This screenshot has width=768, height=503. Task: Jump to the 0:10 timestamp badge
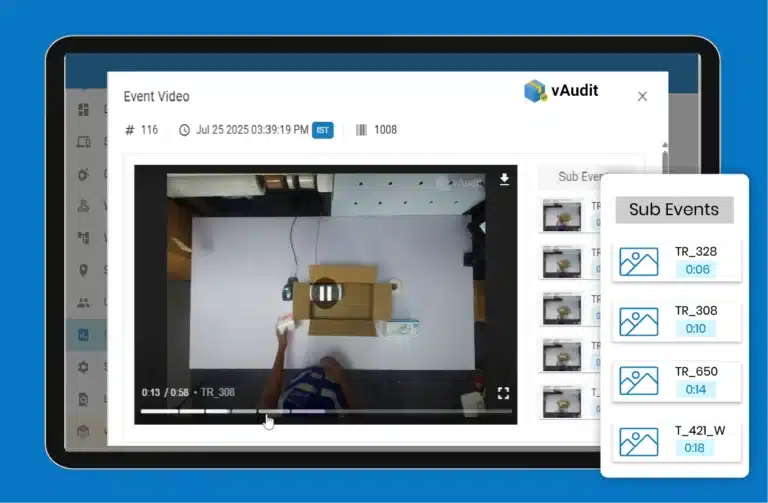[696, 329]
